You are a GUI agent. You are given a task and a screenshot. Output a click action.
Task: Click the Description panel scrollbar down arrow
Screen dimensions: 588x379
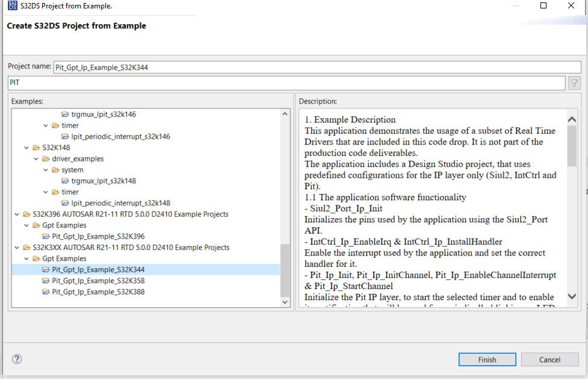coord(571,296)
